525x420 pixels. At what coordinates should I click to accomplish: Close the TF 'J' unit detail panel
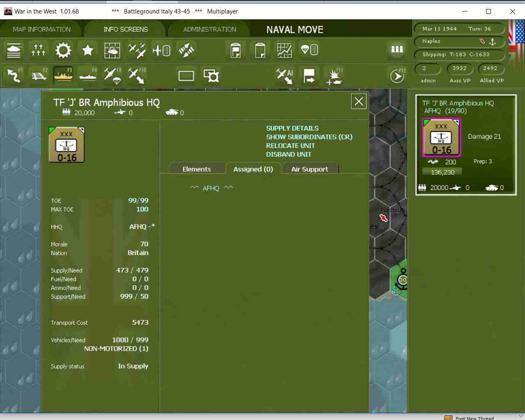pos(359,101)
